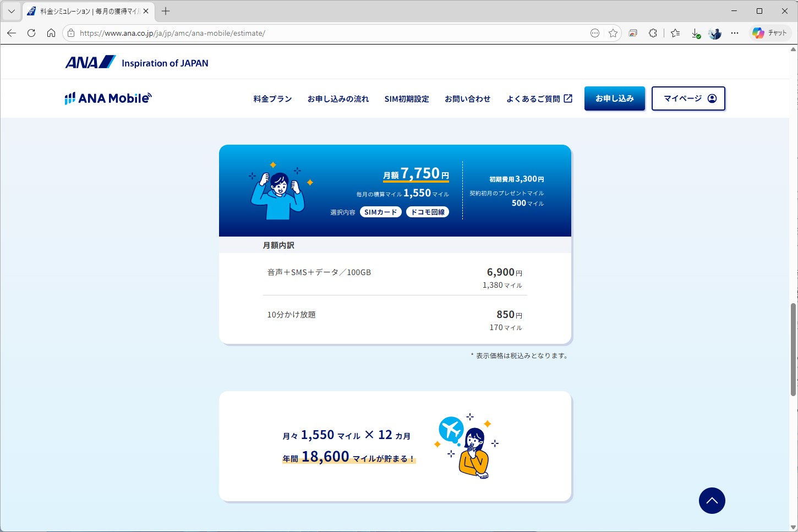This screenshot has width=798, height=532.
Task: Select the 料金シミュレーション tab
Action: (x=88, y=11)
